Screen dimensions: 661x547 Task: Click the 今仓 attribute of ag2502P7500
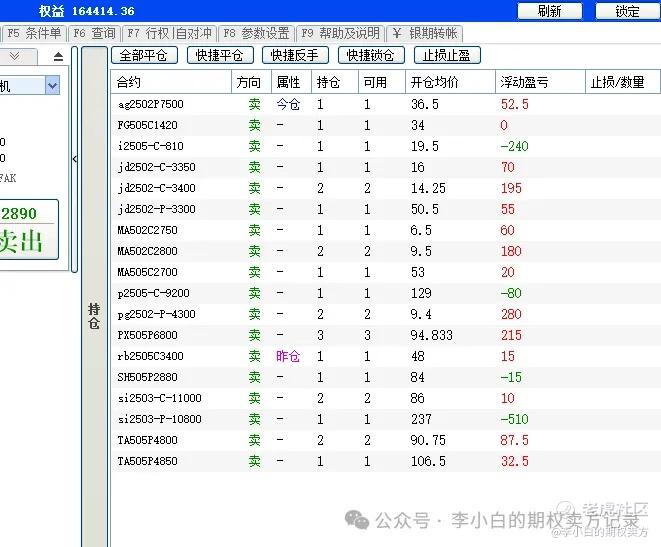[x=288, y=104]
